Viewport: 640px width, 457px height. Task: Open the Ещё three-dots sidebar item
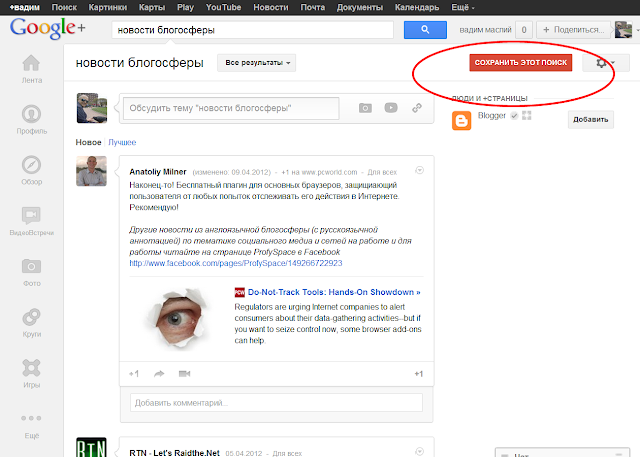tap(31, 418)
